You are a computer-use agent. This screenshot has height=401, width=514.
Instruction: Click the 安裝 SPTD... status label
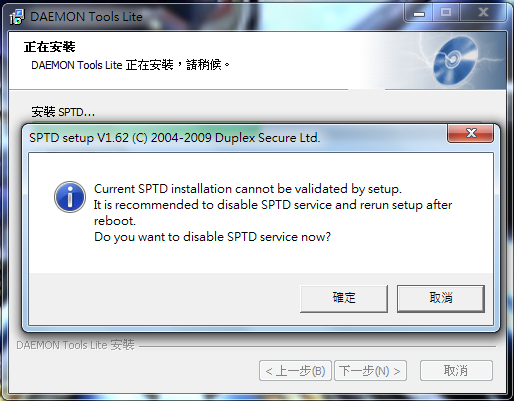point(63,112)
